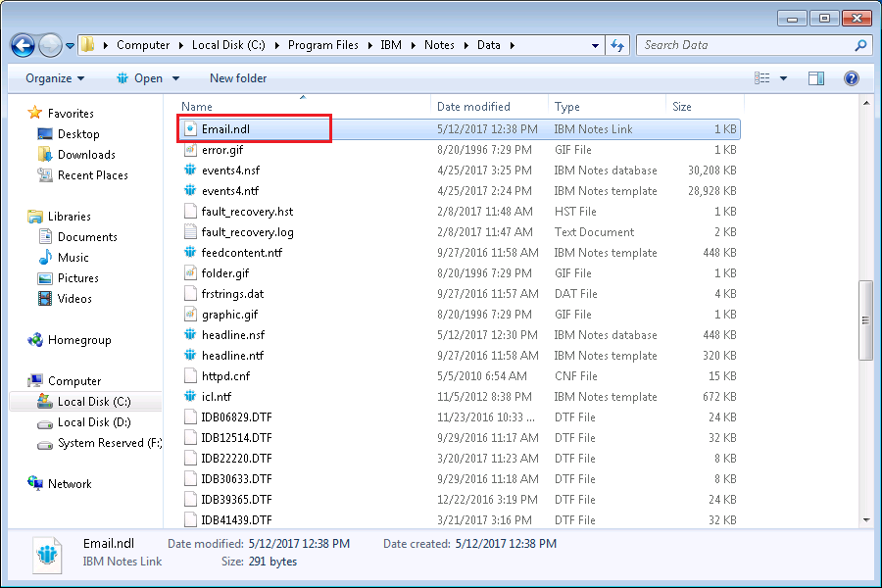Select fault_recovery.hst file
Image resolution: width=882 pixels, height=588 pixels.
click(247, 212)
